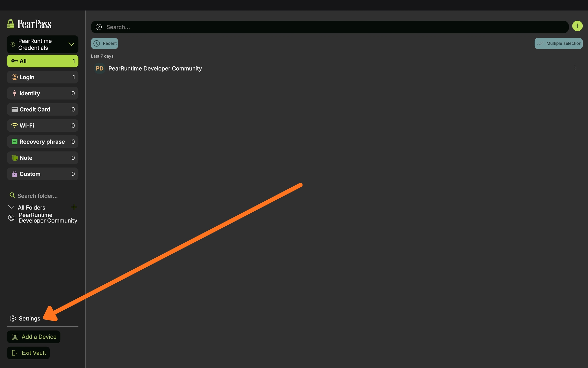Click the PearPass logo
Image resolution: width=588 pixels, height=368 pixels.
[x=29, y=24]
